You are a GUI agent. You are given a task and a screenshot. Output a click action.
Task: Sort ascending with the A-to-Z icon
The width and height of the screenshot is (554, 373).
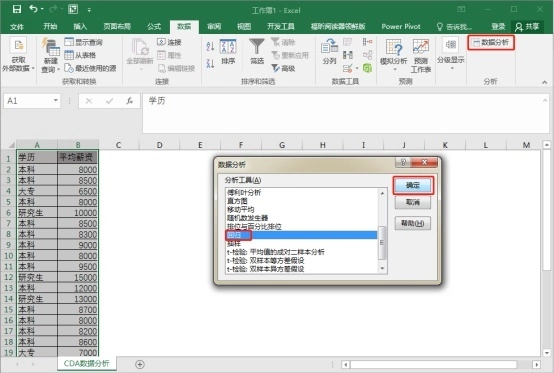[210, 46]
